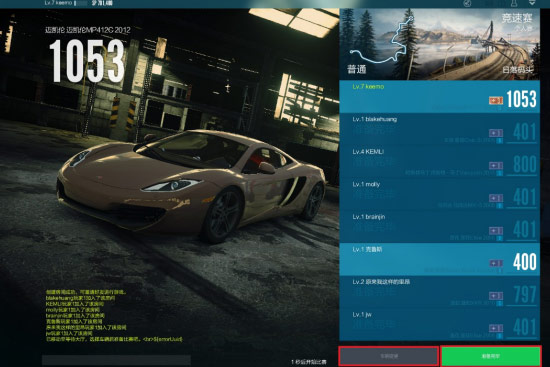Click the 普通 difficulty label on track map
This screenshot has width=550, height=367.
[x=356, y=69]
